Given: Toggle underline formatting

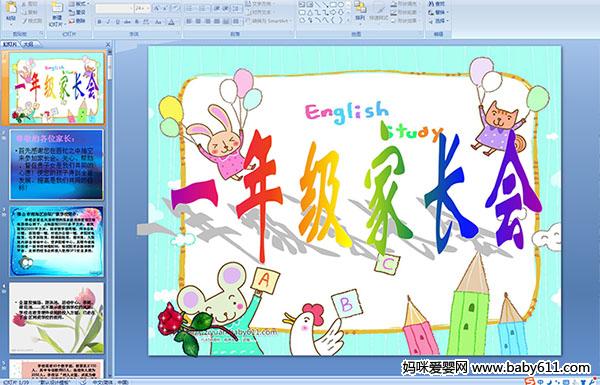Looking at the screenshot, I should click(x=117, y=22).
